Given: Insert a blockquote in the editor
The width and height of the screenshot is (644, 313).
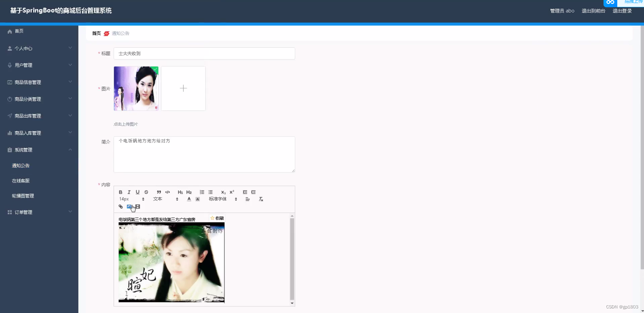Looking at the screenshot, I should click(159, 192).
